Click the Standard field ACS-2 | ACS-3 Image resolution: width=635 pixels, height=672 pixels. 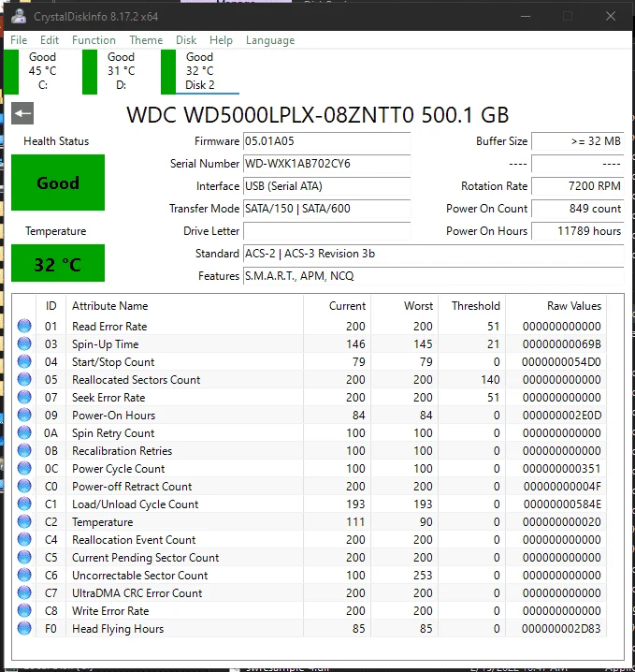pyautogui.click(x=433, y=254)
